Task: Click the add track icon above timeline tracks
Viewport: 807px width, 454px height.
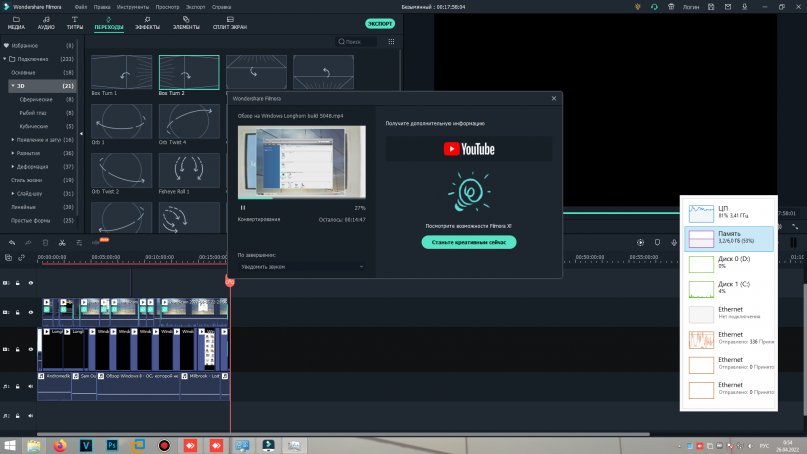Action: [9, 257]
